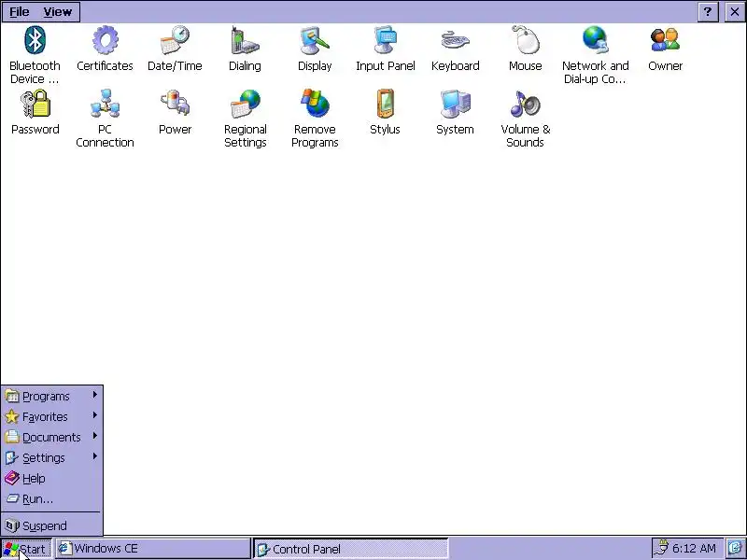Image resolution: width=747 pixels, height=560 pixels.
Task: Click the power plug tray icon
Action: [x=661, y=548]
